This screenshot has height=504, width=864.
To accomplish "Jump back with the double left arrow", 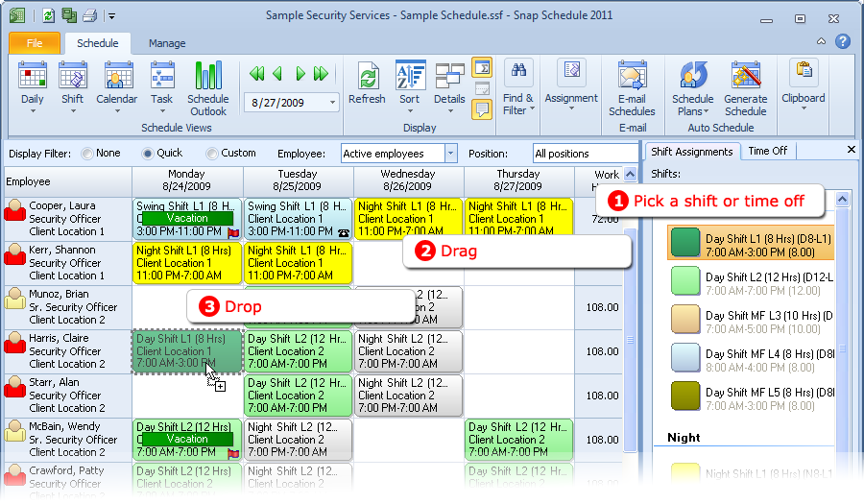I will (256, 73).
